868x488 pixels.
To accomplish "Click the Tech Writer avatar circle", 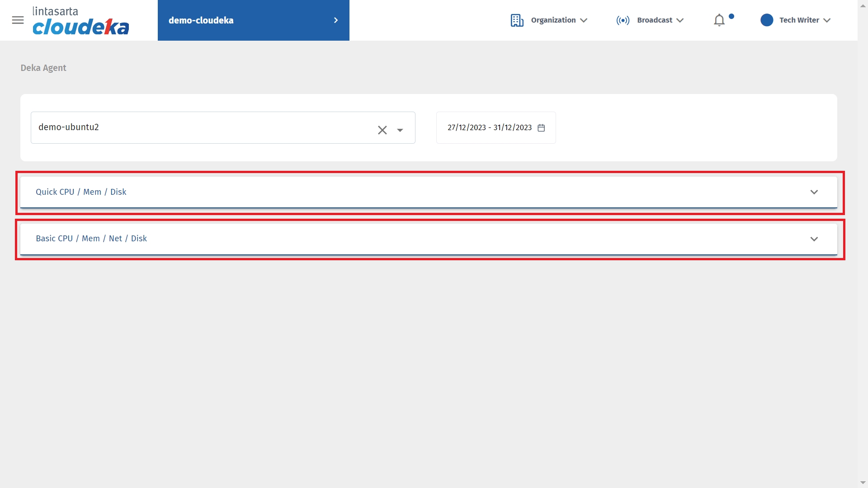I will coord(767,20).
